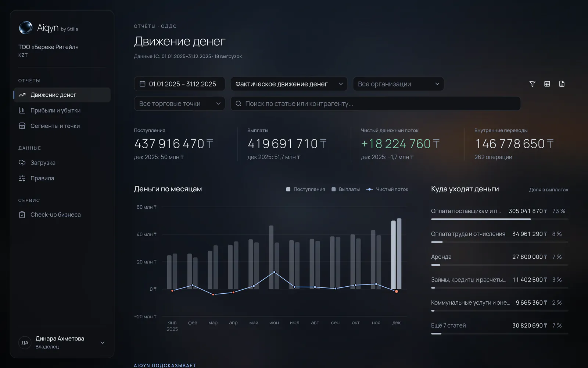This screenshot has height=368, width=588.
Task: Click the Чистый денежный поток value +18 224 760
Action: tap(400, 144)
